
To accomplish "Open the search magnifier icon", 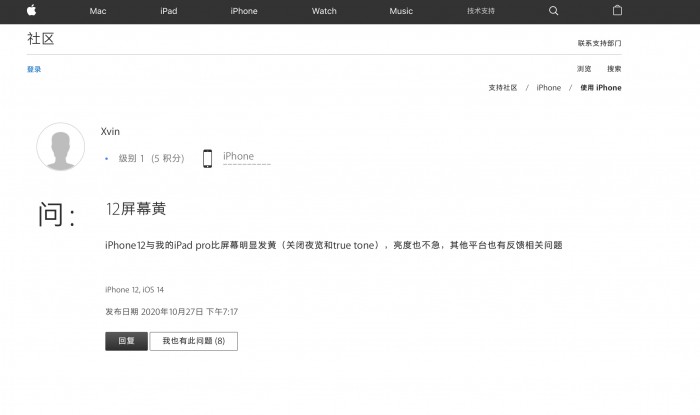I will [x=553, y=11].
